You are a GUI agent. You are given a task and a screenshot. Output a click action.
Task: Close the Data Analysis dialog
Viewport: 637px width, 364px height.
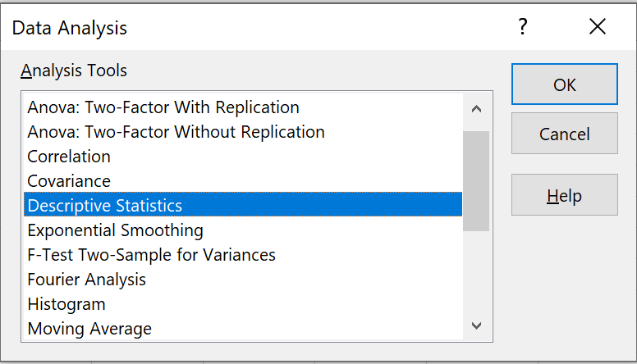[598, 27]
